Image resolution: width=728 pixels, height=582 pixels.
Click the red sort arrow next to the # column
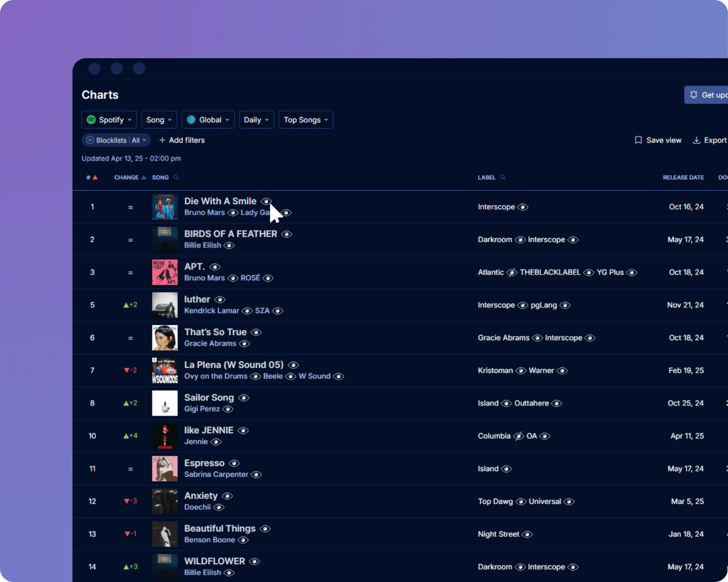click(96, 177)
